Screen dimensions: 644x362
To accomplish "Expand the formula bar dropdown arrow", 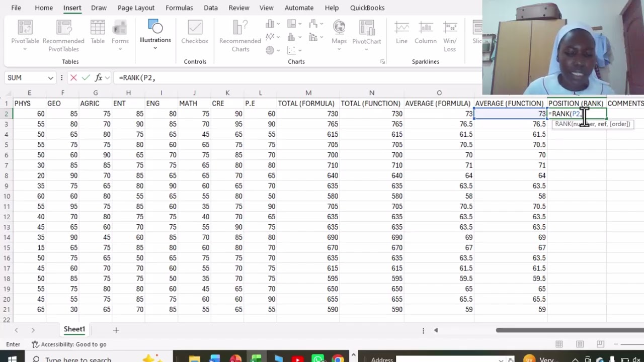I will (107, 78).
